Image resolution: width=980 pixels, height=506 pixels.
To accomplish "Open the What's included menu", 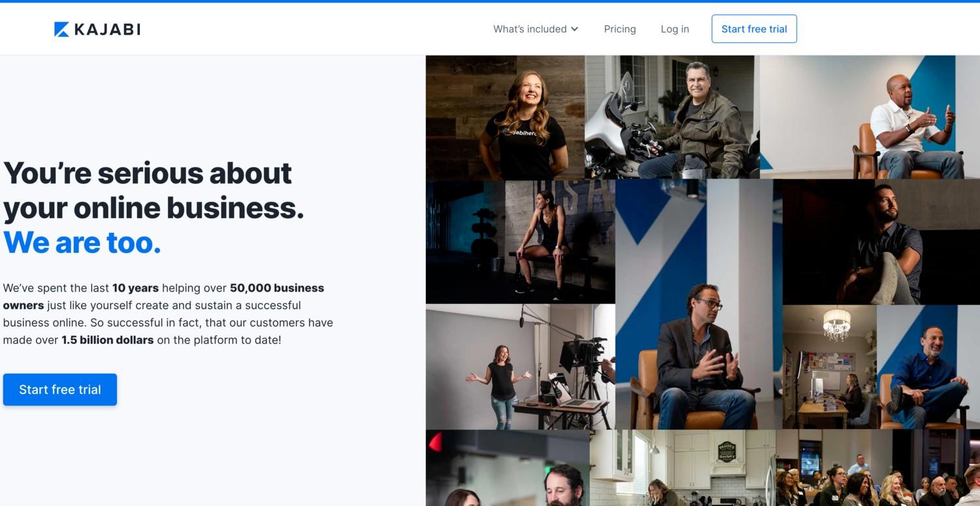I will click(536, 29).
